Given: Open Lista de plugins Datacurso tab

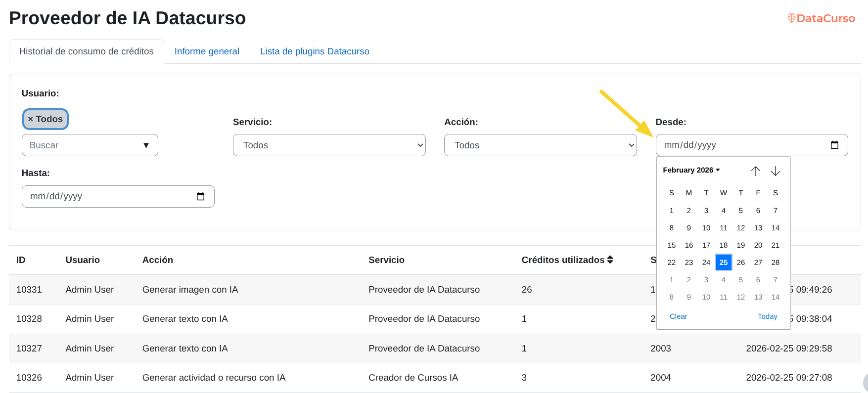Looking at the screenshot, I should (x=315, y=51).
